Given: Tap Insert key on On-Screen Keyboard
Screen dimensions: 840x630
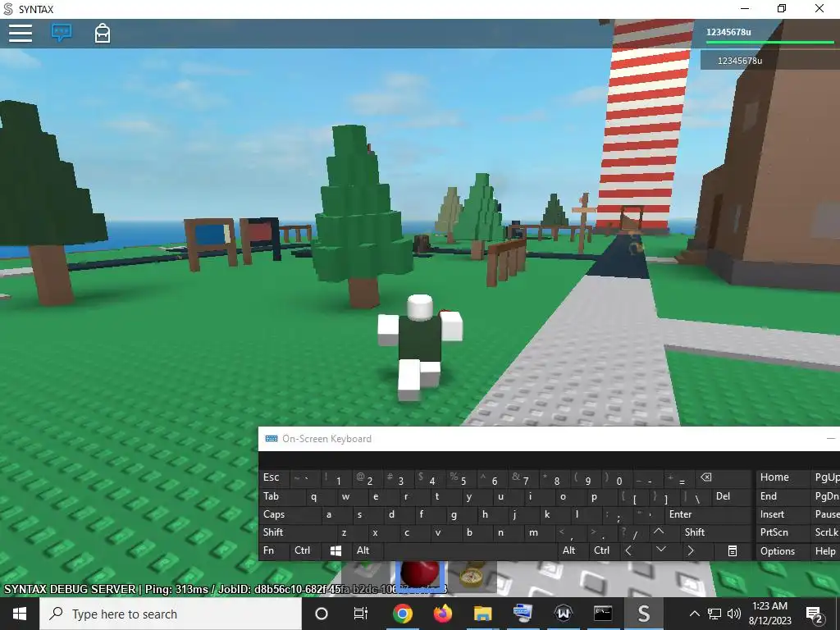Looking at the screenshot, I should coord(782,515).
